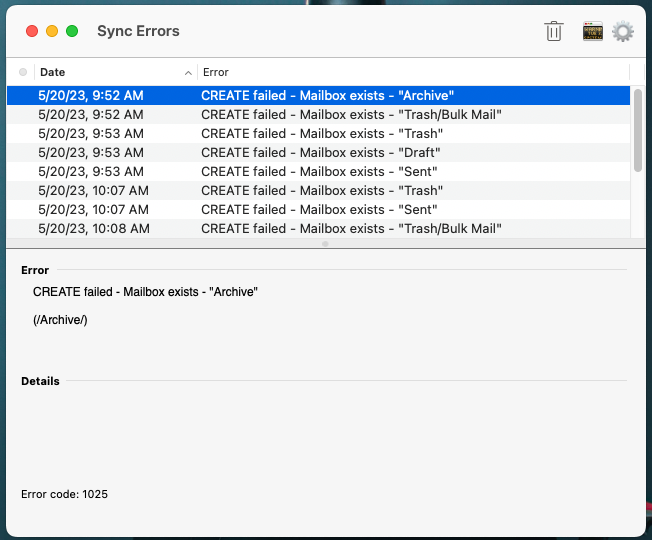Minimize the Sync Errors window

click(x=52, y=31)
